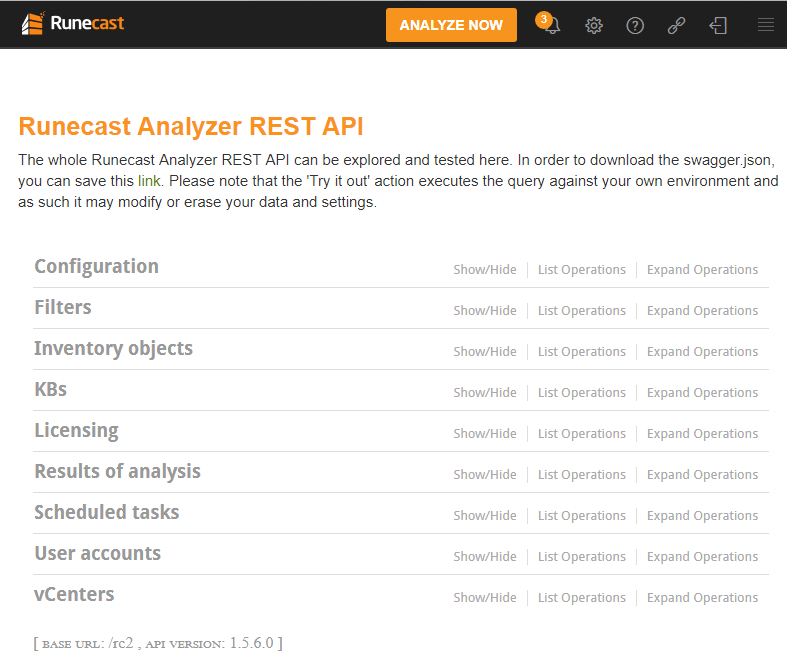Open the Licensing section heading

point(76,431)
